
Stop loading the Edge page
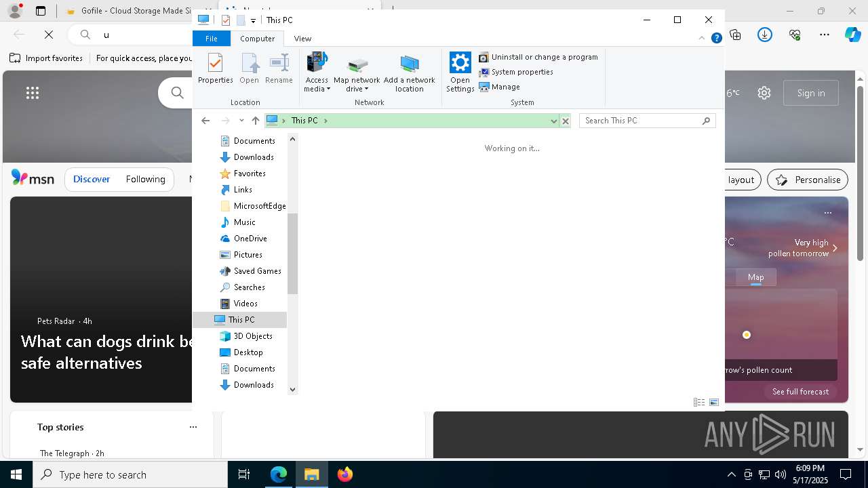point(49,35)
